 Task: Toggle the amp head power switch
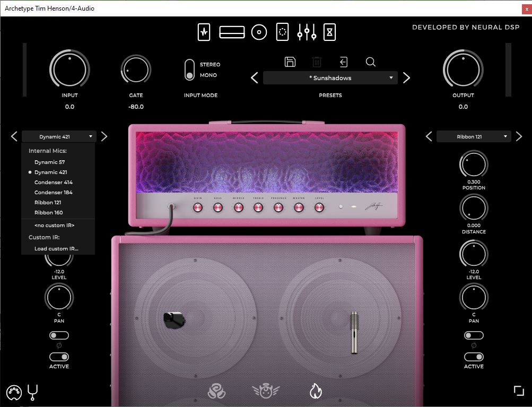[341, 206]
